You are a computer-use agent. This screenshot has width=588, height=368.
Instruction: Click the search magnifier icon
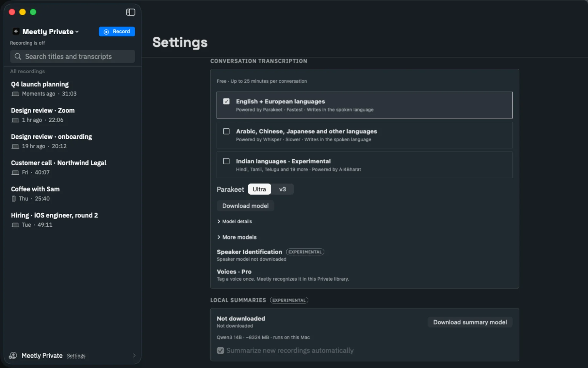18,57
